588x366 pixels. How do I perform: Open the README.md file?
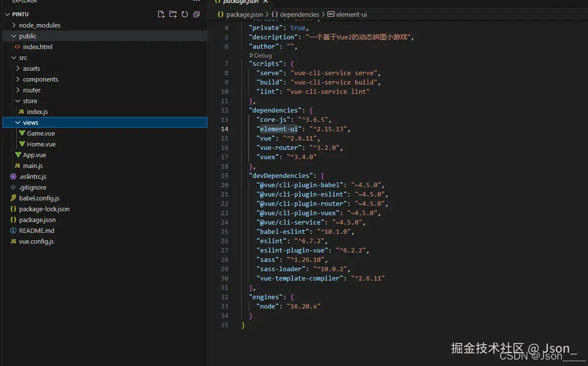(36, 230)
